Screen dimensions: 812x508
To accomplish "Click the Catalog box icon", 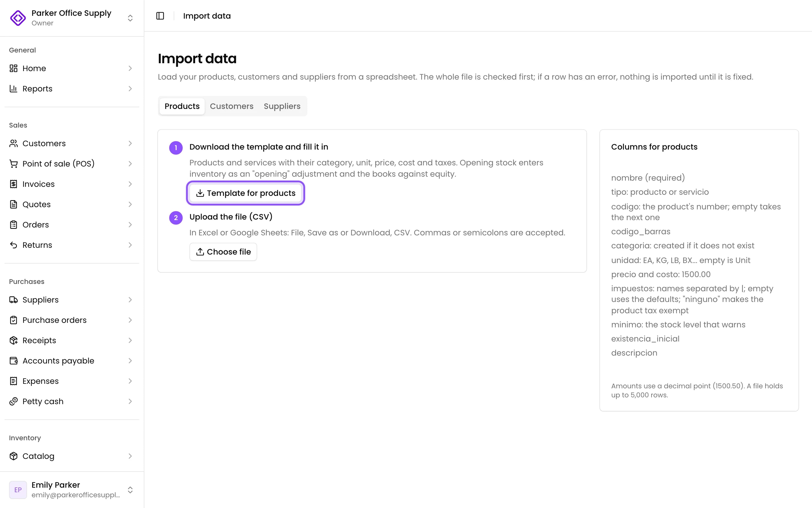I will 14,456.
